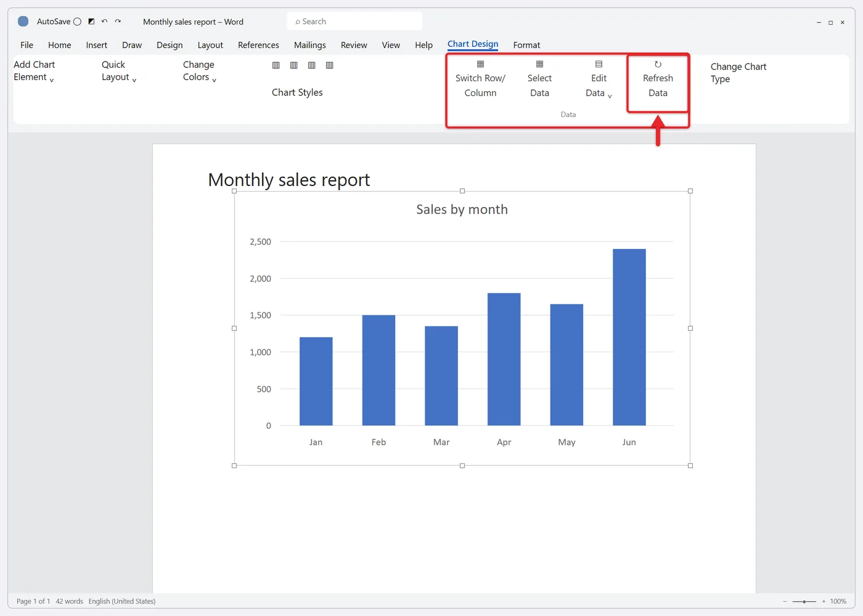Click the zoom out minus button
Image resolution: width=863 pixels, height=616 pixels.
785,601
